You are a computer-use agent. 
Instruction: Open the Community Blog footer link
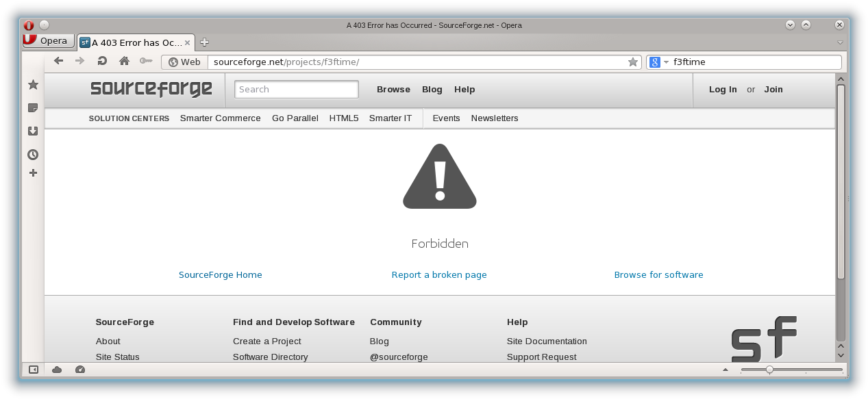[x=380, y=342]
